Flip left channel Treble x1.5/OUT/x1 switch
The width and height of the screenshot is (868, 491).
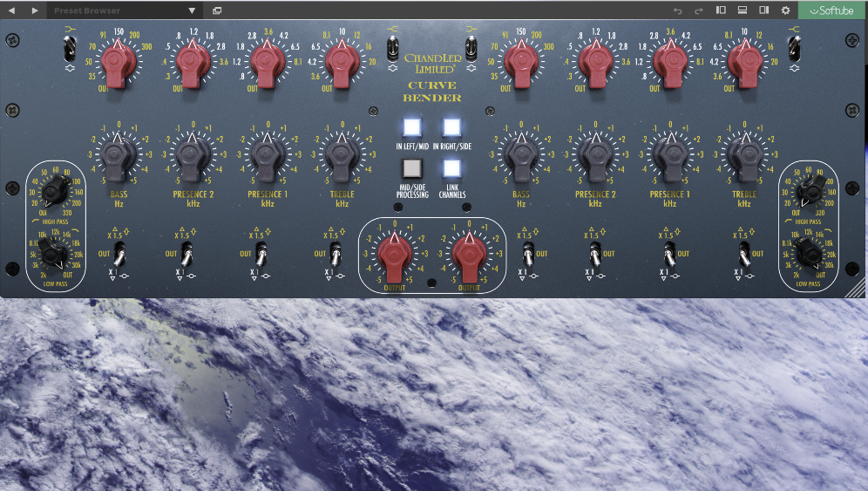coord(336,255)
